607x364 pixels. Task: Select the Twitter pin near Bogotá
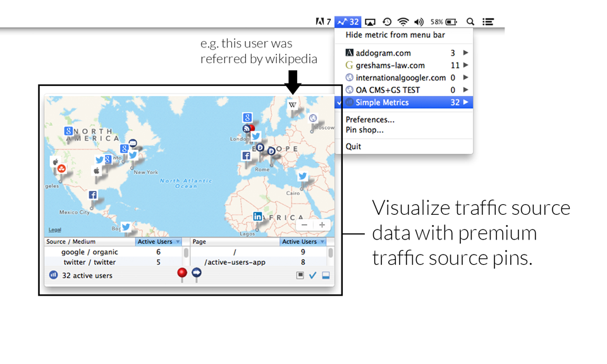click(126, 227)
